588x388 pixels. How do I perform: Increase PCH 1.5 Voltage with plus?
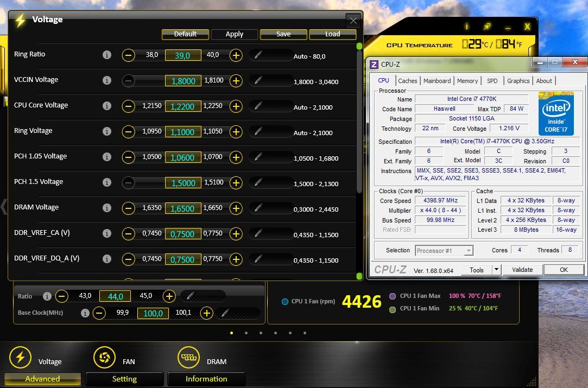click(x=236, y=183)
